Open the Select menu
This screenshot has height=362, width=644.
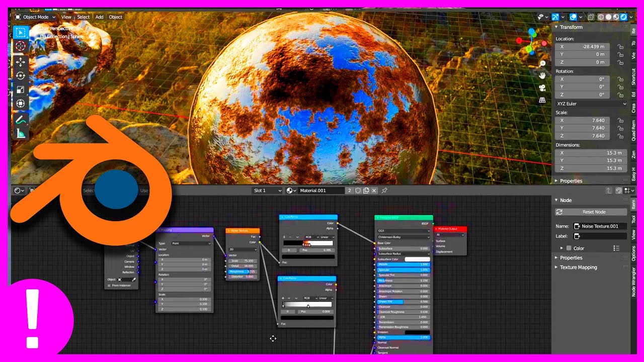84,17
